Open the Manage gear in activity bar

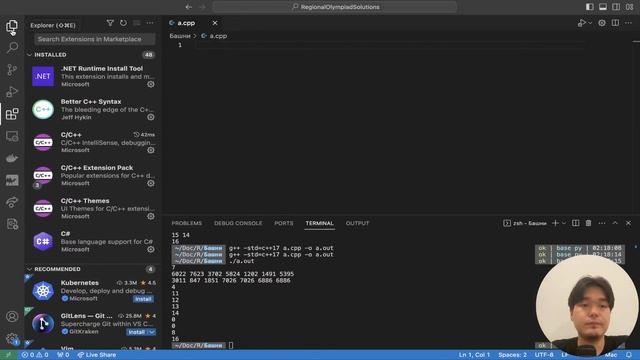pos(12,338)
